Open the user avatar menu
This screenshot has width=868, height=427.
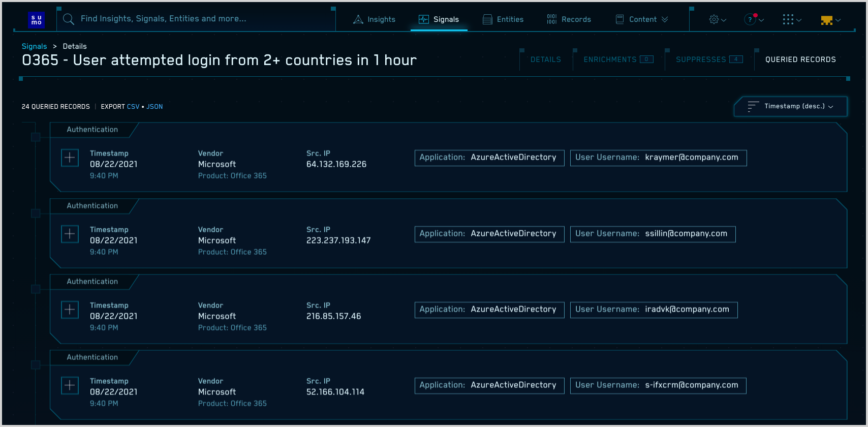tap(830, 20)
